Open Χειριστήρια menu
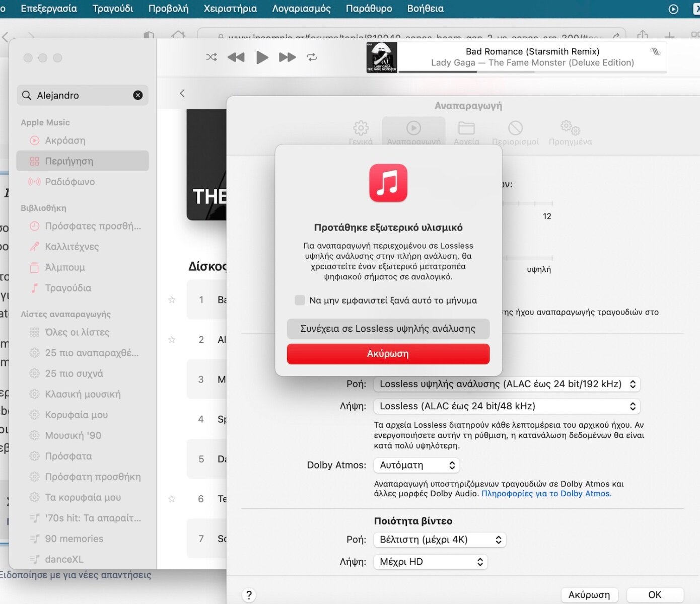This screenshot has width=700, height=604. tap(230, 9)
